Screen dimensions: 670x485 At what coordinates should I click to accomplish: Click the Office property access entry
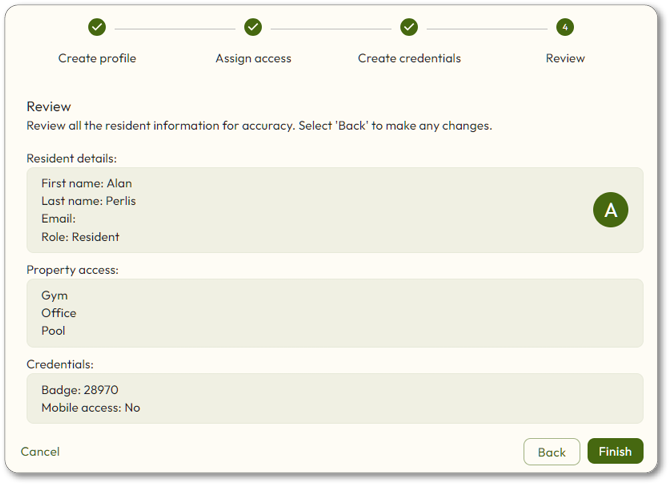(x=59, y=313)
